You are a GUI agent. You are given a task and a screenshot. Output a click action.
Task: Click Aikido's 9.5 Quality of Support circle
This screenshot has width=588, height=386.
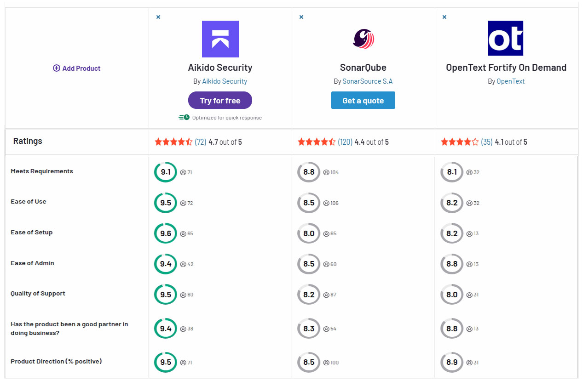(166, 295)
